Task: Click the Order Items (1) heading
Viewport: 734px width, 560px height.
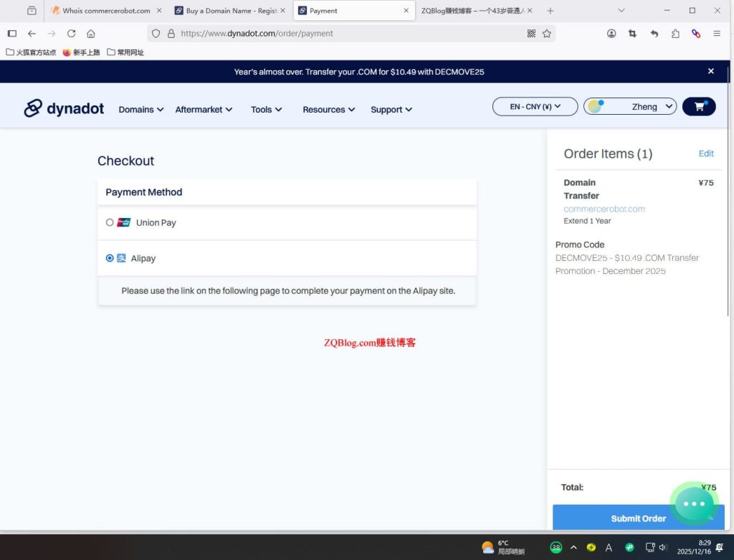Action: pos(608,153)
